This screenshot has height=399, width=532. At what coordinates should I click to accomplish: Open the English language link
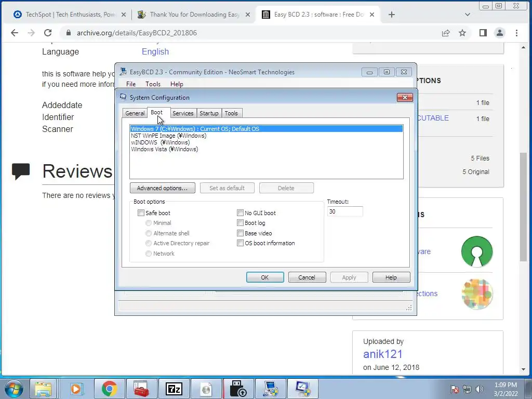(155, 51)
